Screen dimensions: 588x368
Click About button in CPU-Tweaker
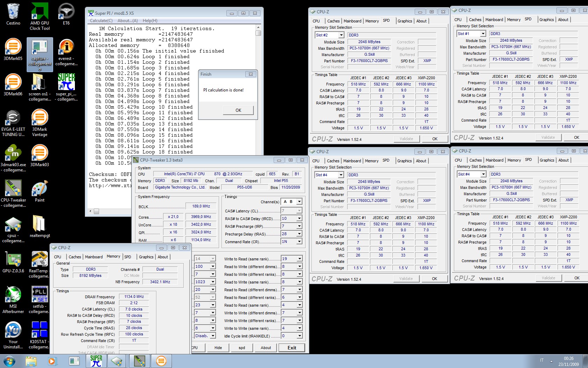pos(266,348)
